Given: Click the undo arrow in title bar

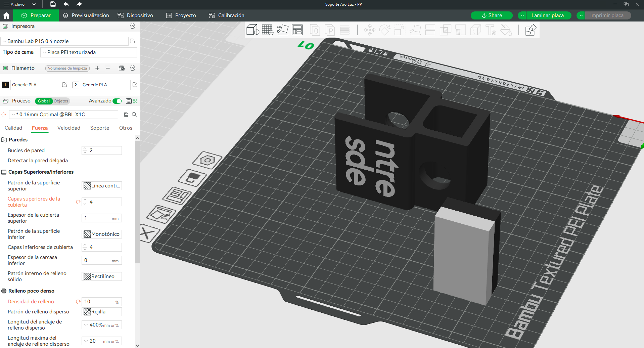Looking at the screenshot, I should (66, 4).
